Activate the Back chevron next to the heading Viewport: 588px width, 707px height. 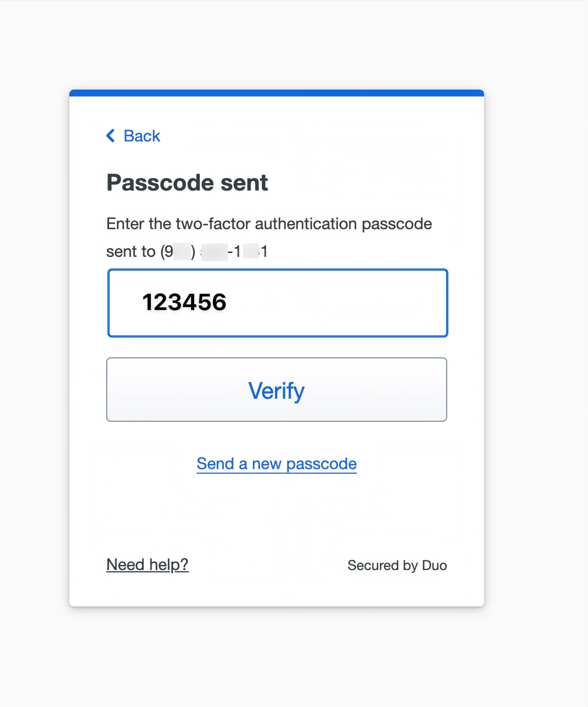pyautogui.click(x=110, y=136)
